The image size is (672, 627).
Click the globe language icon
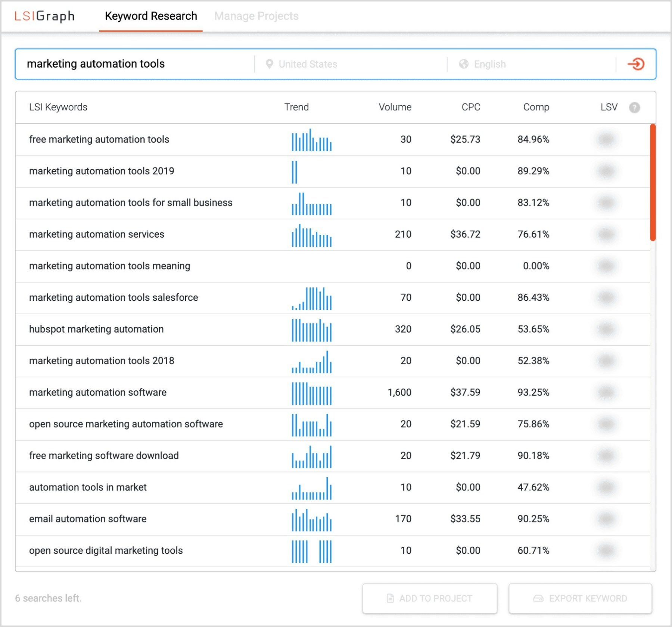pyautogui.click(x=463, y=64)
